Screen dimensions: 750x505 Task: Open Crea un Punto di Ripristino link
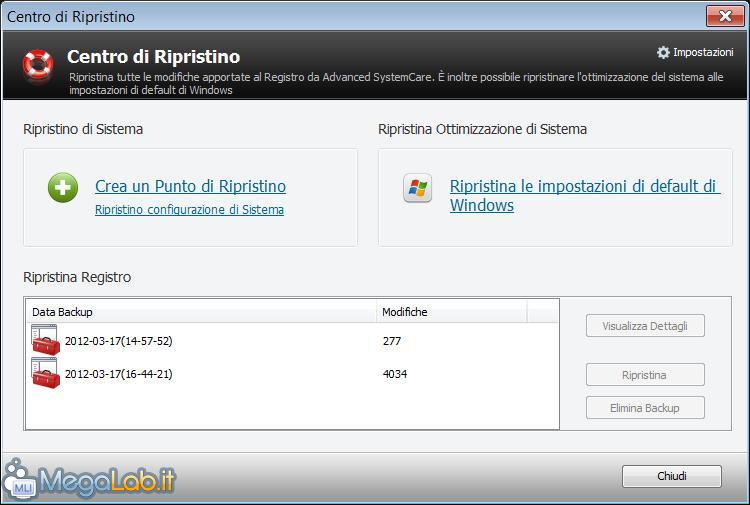(190, 186)
